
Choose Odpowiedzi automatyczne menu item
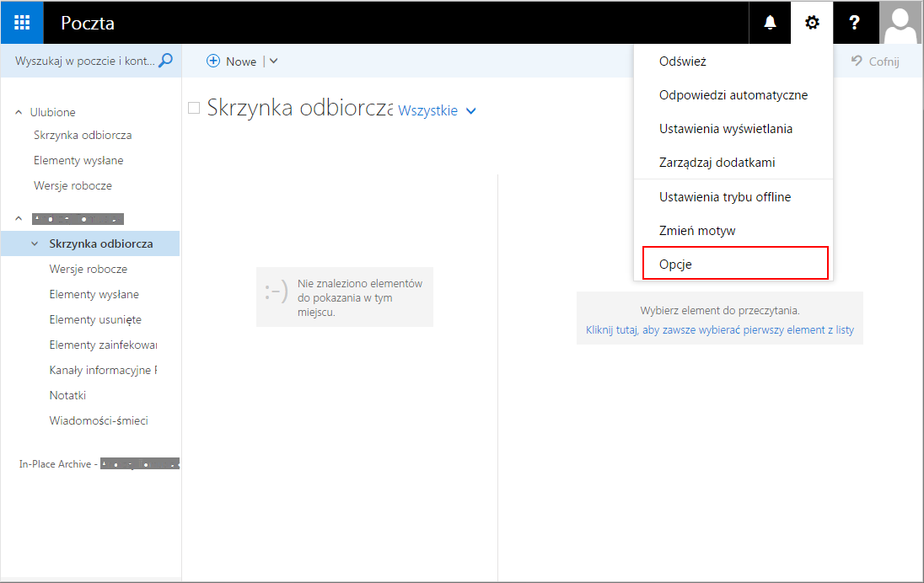pos(733,95)
